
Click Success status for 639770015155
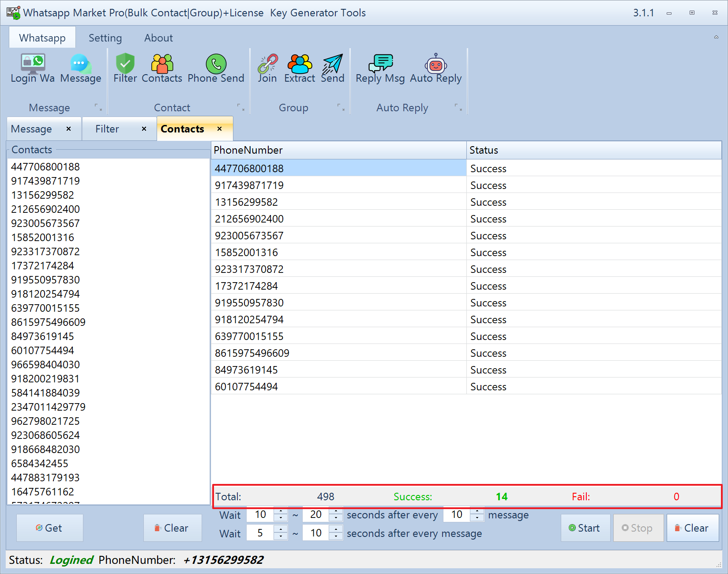point(488,336)
